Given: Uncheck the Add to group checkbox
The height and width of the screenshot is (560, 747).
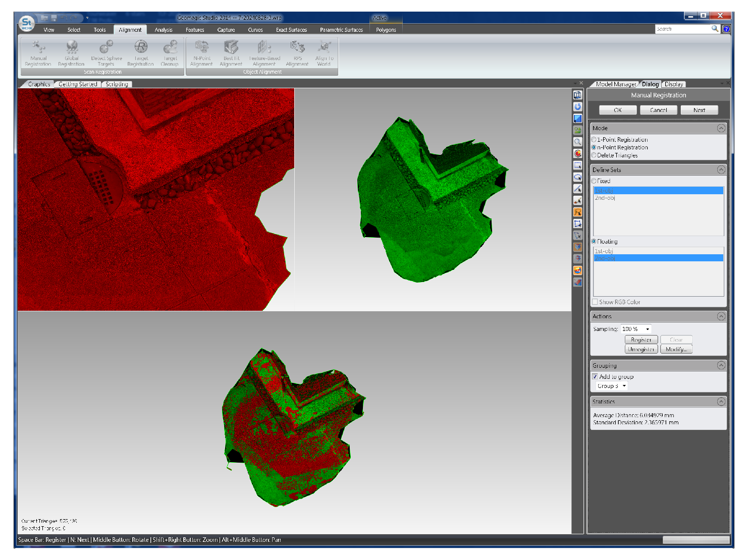Looking at the screenshot, I should 595,377.
